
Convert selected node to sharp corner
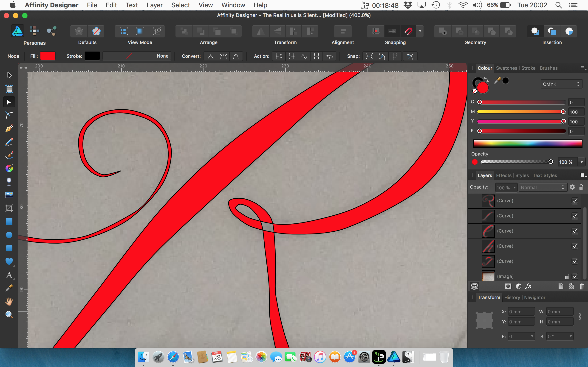point(210,56)
